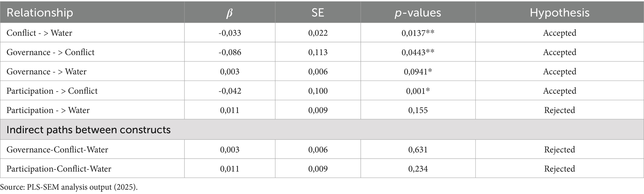Click the Hypothesis column header
This screenshot has width=644, height=194.
560,13
